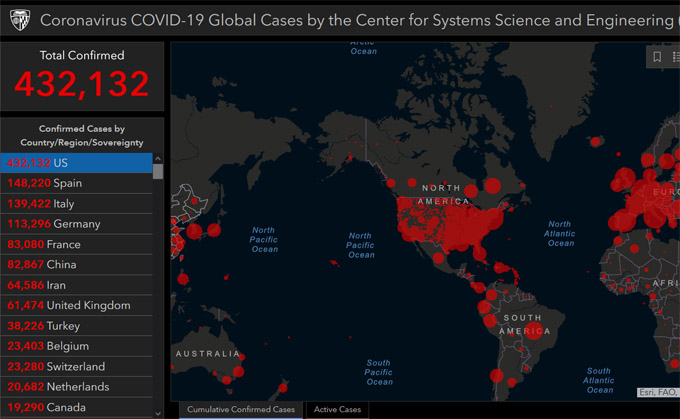The image size is (680, 419).
Task: Click the New Zealand case marker
Action: pos(283,388)
